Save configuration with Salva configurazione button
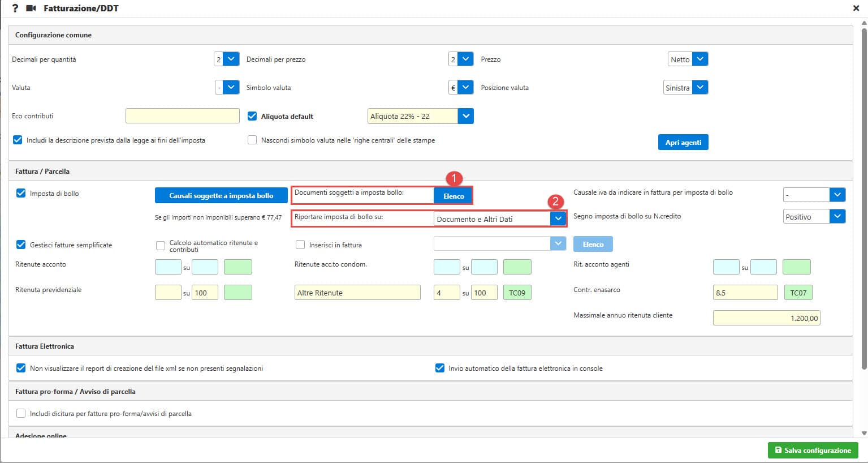This screenshot has height=463, width=868. click(x=813, y=450)
